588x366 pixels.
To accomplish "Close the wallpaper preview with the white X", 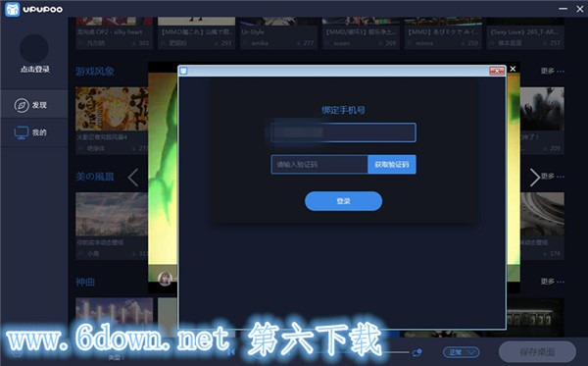I will coord(513,69).
